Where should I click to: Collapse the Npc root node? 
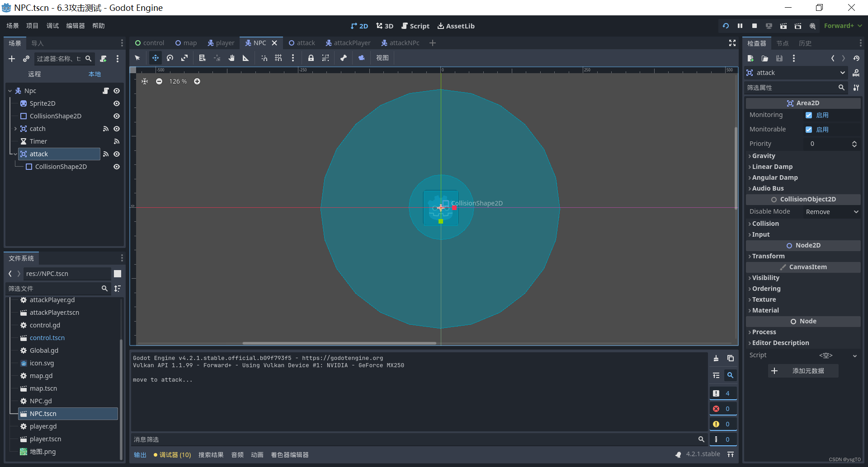10,91
